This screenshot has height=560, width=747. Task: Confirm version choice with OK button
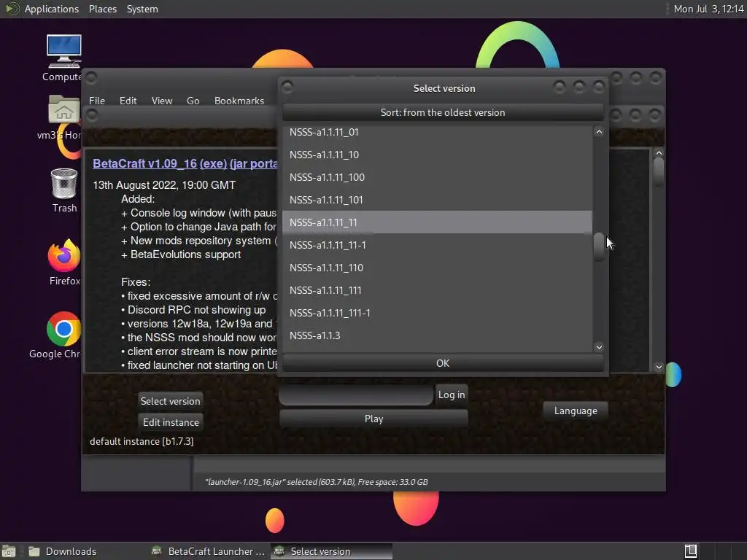[x=443, y=363]
